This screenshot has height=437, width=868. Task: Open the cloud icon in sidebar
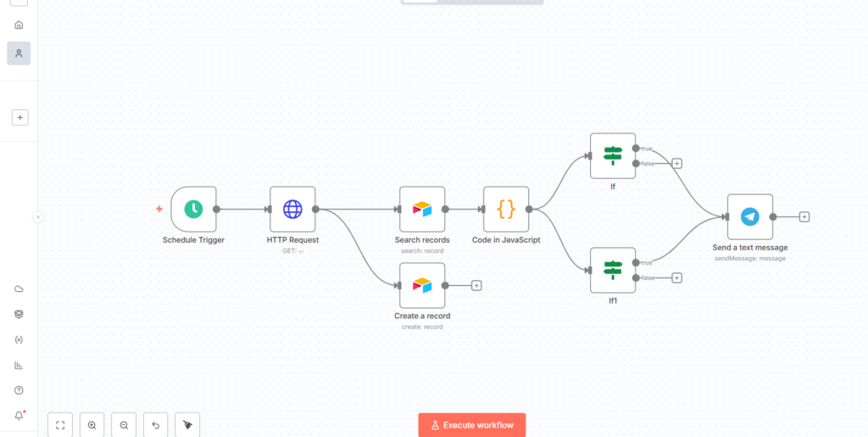[x=19, y=289]
